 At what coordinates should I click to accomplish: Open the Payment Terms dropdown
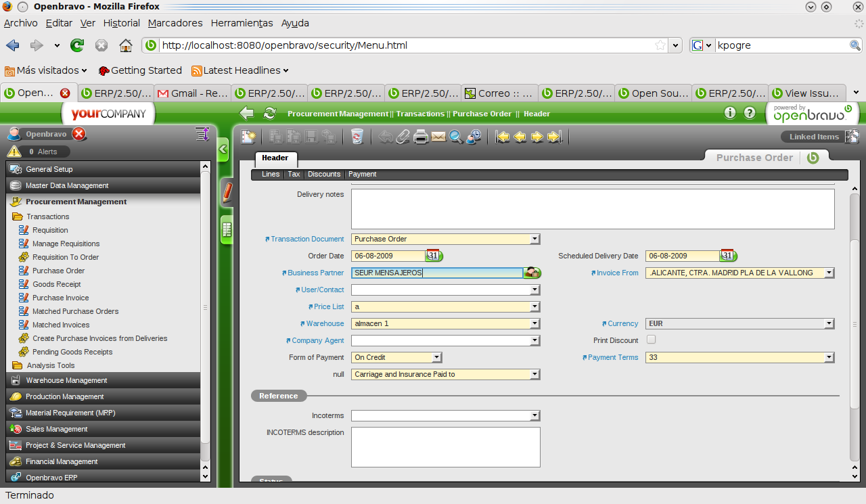829,357
